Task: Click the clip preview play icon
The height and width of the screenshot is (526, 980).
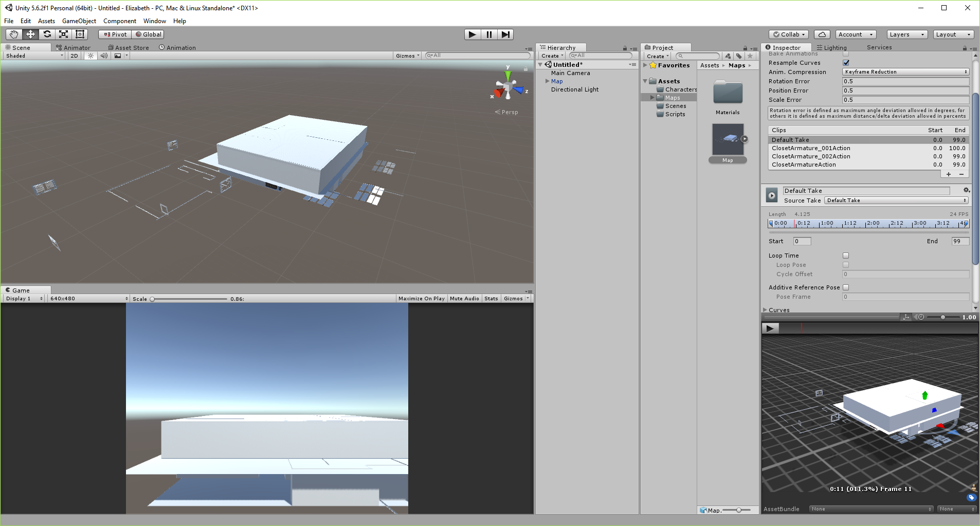Action: pos(772,195)
